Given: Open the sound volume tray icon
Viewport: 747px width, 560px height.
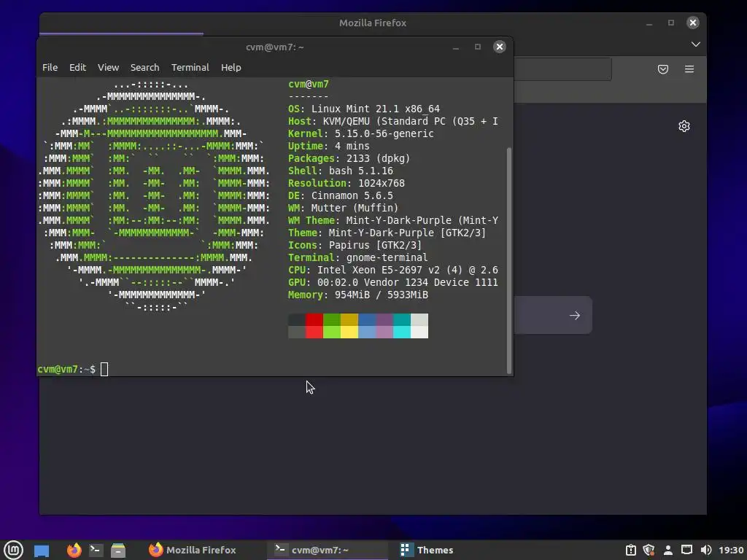Looking at the screenshot, I should [x=706, y=550].
